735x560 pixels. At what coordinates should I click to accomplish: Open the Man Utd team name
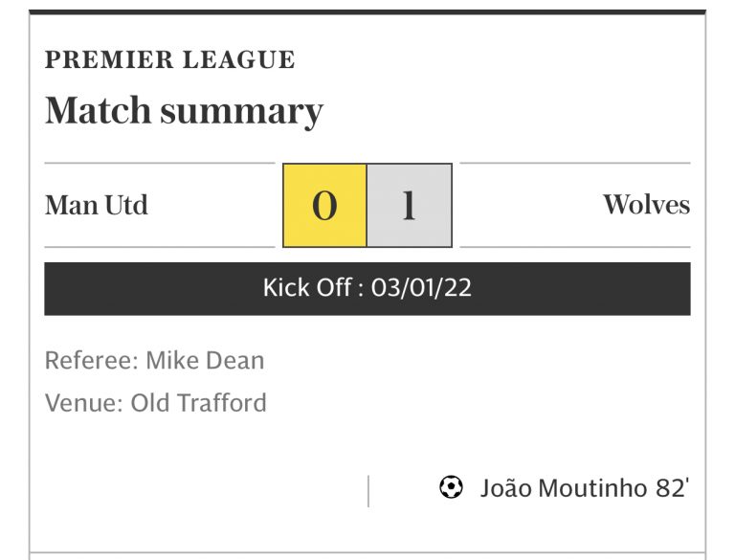tap(97, 205)
